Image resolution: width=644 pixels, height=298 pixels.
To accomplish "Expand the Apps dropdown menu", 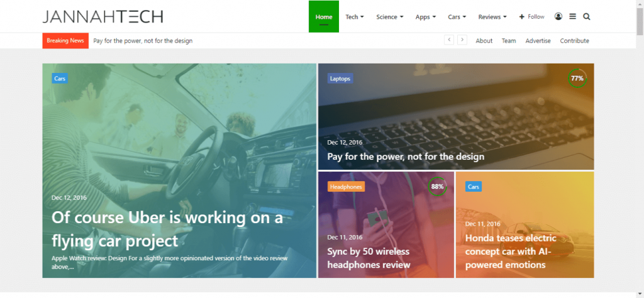I will click(x=426, y=17).
